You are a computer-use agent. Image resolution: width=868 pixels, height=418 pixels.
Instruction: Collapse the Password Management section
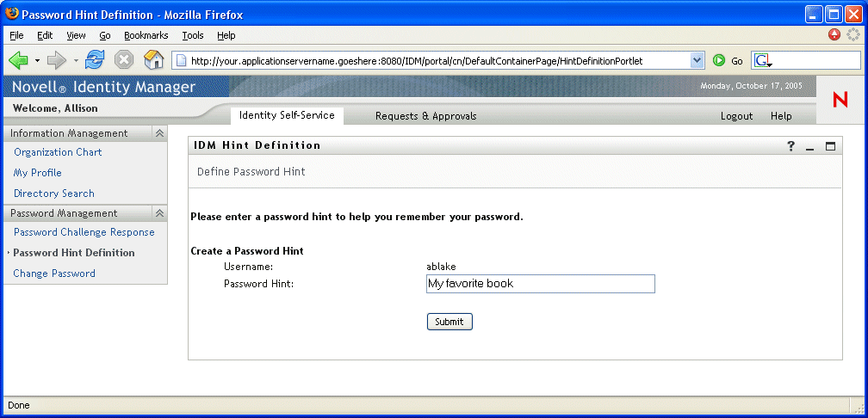point(159,213)
